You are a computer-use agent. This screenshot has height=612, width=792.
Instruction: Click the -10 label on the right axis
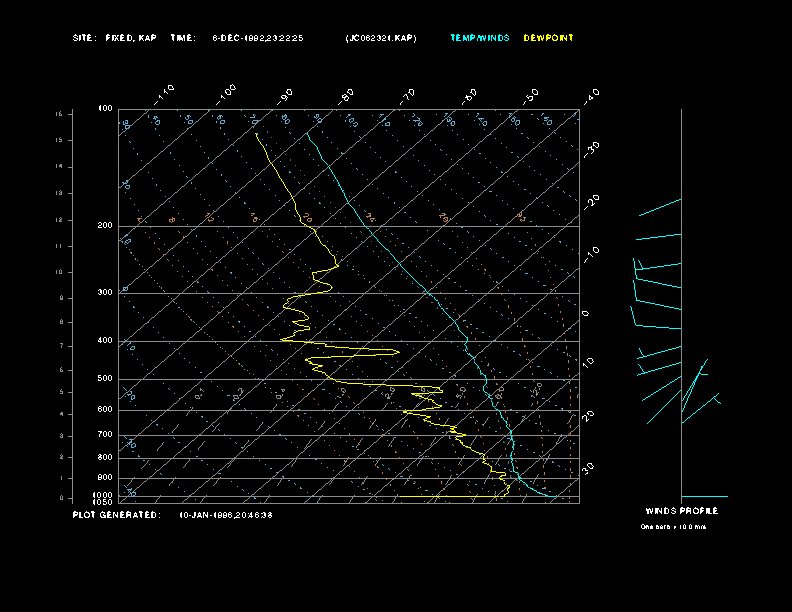(x=591, y=255)
